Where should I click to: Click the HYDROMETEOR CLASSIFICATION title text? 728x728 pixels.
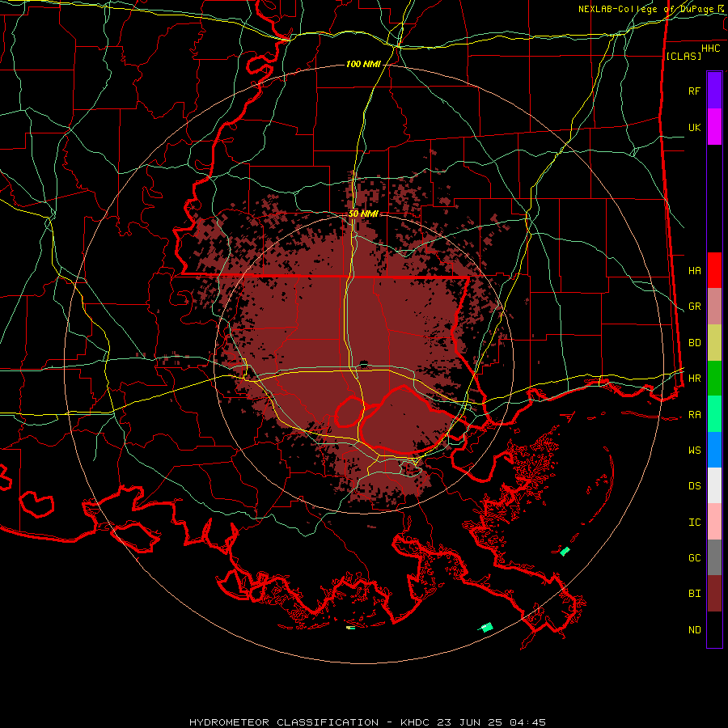click(x=284, y=722)
